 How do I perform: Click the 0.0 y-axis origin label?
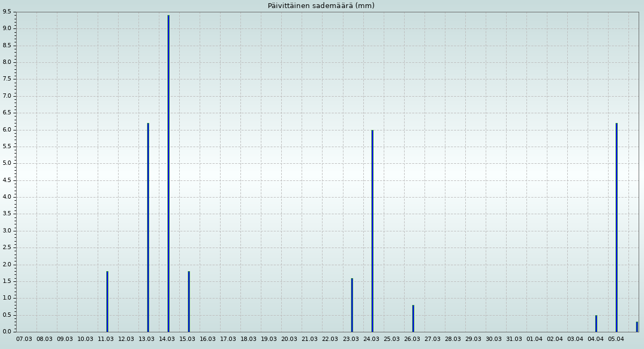6,332
